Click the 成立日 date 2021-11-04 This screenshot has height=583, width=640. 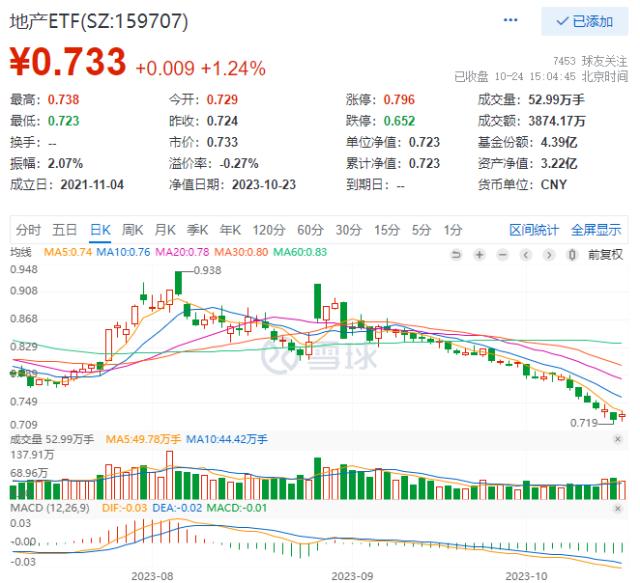[92, 185]
